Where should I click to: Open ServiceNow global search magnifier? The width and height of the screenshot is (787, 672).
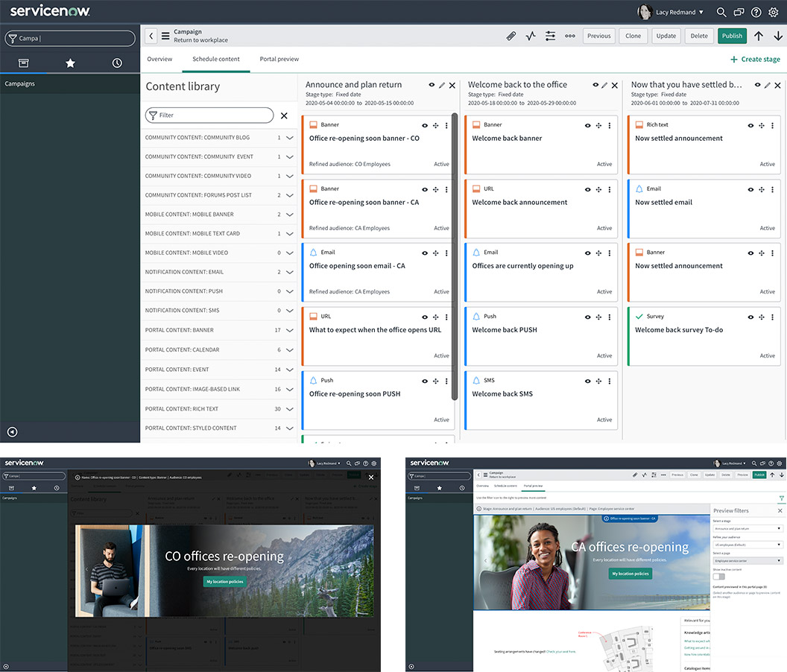(721, 12)
